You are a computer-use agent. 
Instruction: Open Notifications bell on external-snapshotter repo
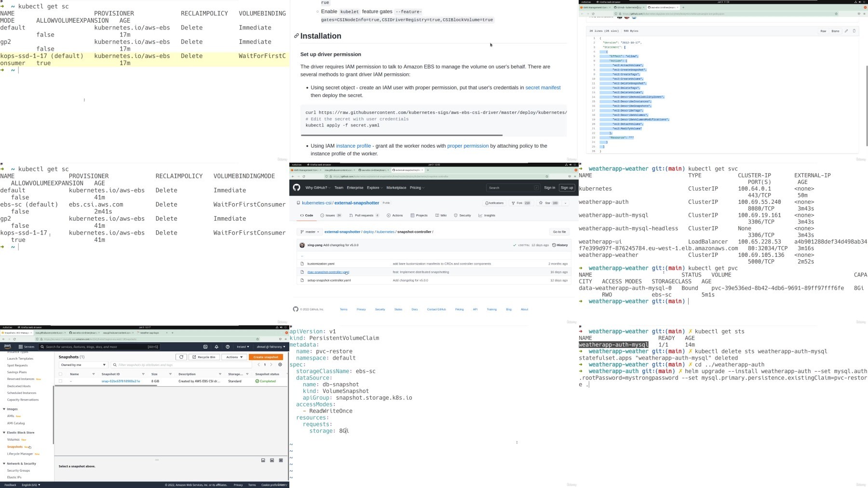[x=494, y=203]
